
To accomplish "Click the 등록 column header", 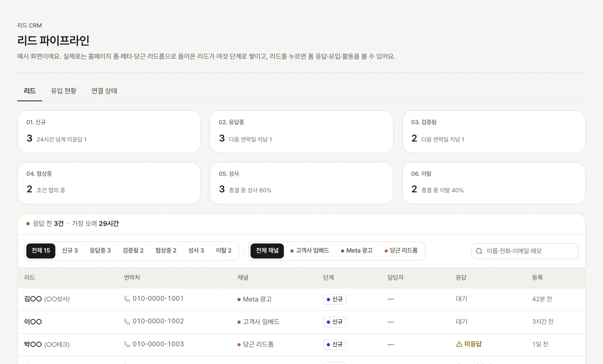I will tap(537, 277).
